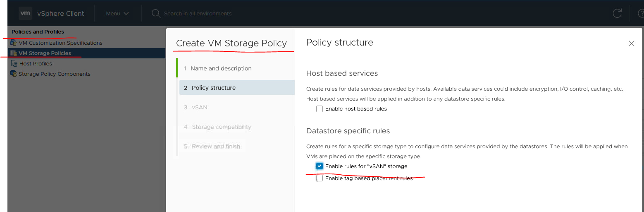The height and width of the screenshot is (212, 644).
Task: Click the VMware vm logo icon
Action: click(25, 13)
